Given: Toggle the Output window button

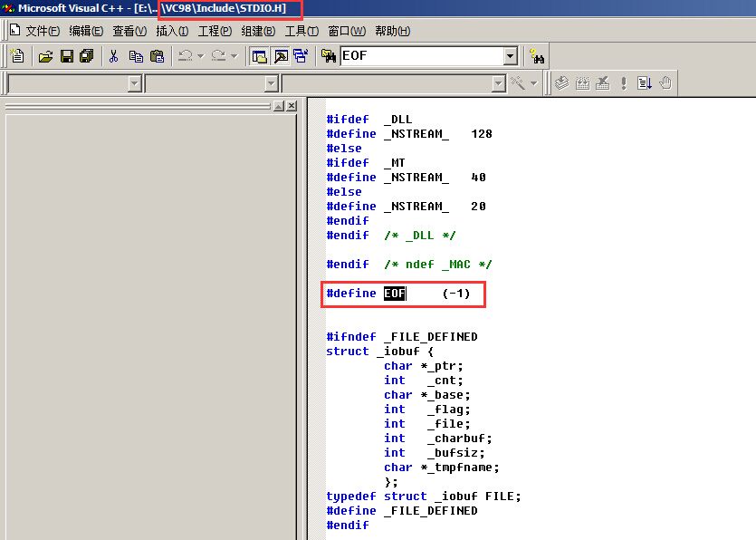Looking at the screenshot, I should coord(281,56).
